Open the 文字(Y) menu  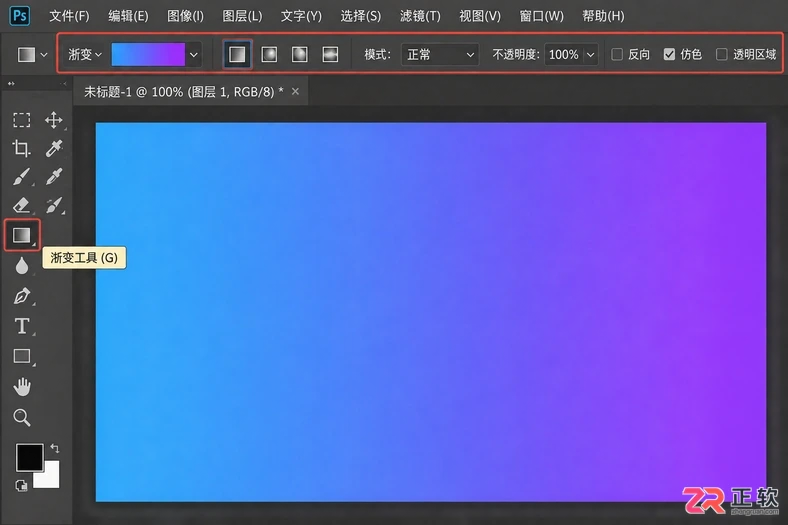click(x=301, y=16)
